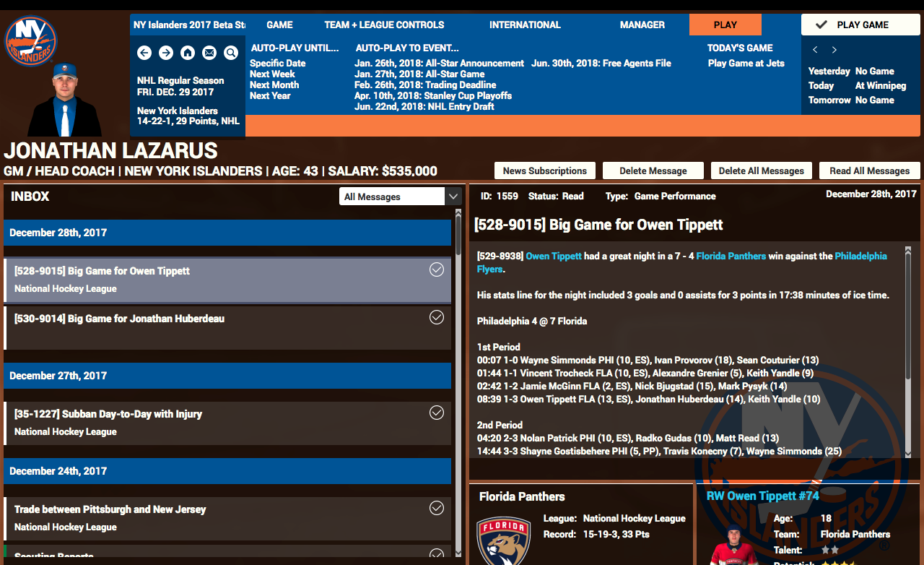Go back with the left arrow icon
Screen dimensions: 924x565
click(x=144, y=53)
